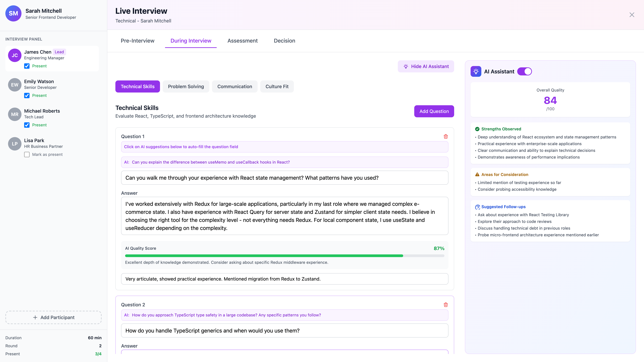Open the Assessment tab
Screen dimensions: 644x362
pos(243,41)
